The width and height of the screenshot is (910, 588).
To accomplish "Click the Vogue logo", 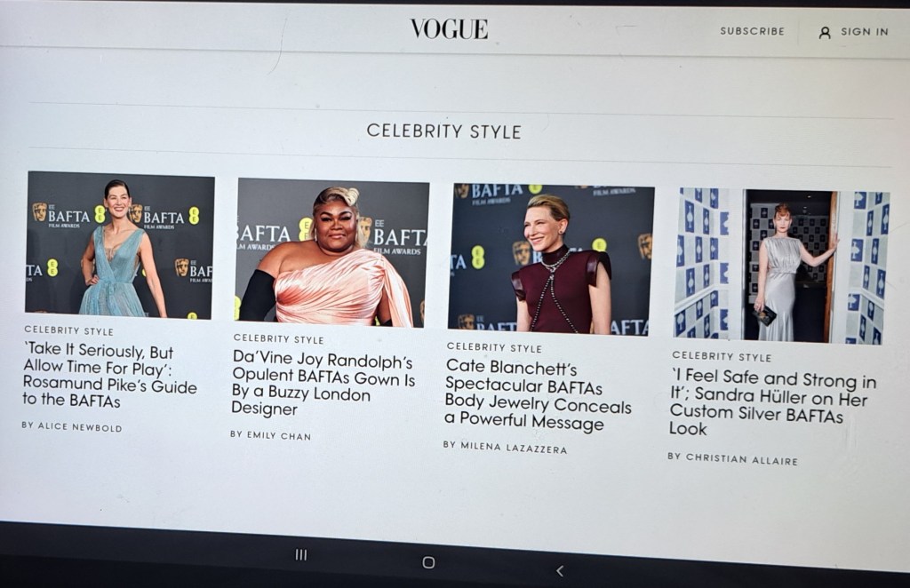I will pos(449,29).
